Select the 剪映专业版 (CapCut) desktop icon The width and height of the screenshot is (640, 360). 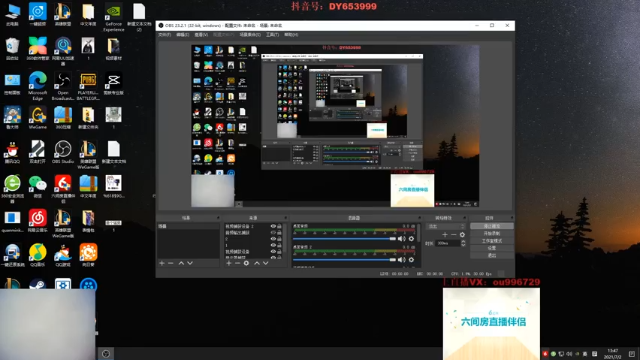[113, 83]
